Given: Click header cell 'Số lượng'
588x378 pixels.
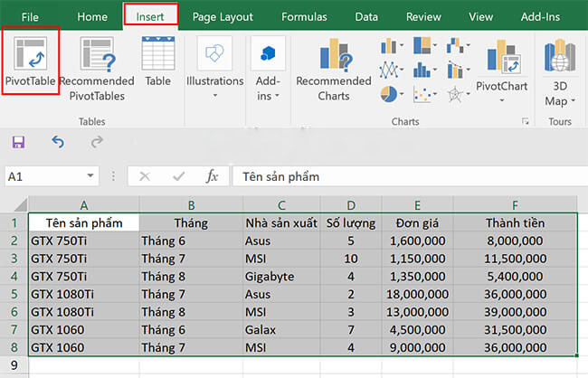Looking at the screenshot, I should coord(351,222).
